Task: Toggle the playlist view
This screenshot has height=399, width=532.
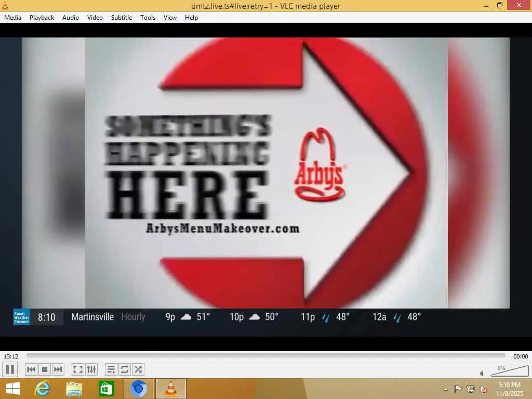Action: click(x=111, y=369)
